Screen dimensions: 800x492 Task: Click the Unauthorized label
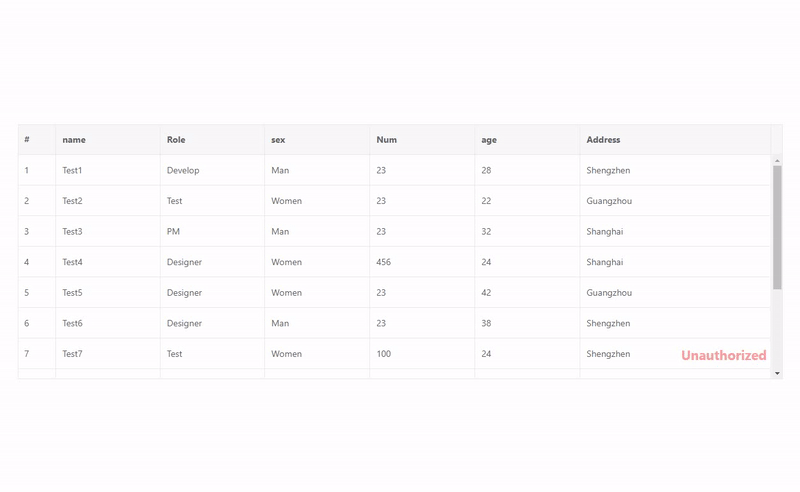pos(724,355)
